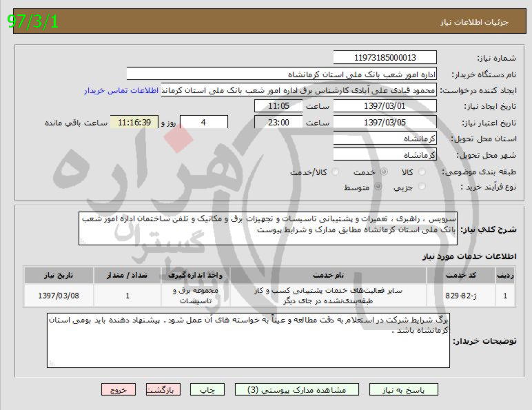Click need date cell 1397/03/08

pos(59,296)
